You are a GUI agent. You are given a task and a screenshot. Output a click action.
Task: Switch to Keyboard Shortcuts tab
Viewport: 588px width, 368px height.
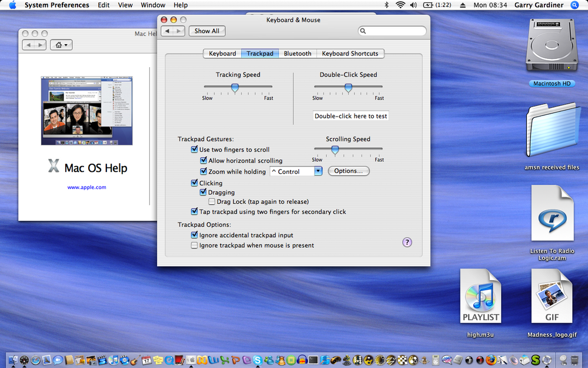coord(350,54)
